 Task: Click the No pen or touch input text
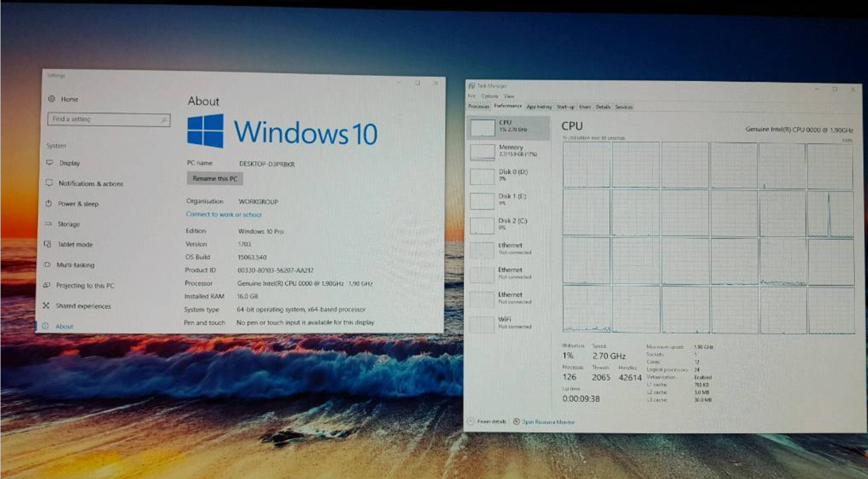(x=305, y=322)
